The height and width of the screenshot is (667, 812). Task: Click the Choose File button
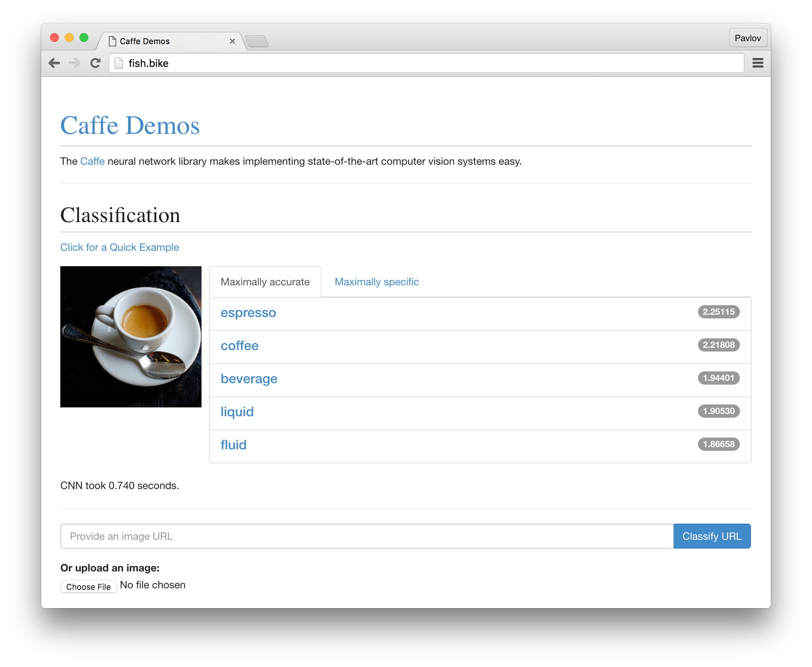point(88,587)
